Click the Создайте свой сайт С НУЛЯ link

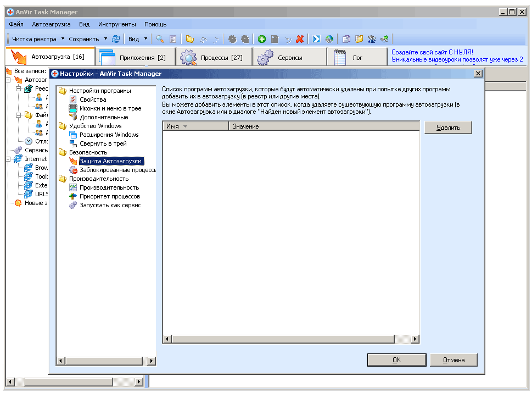tap(432, 52)
